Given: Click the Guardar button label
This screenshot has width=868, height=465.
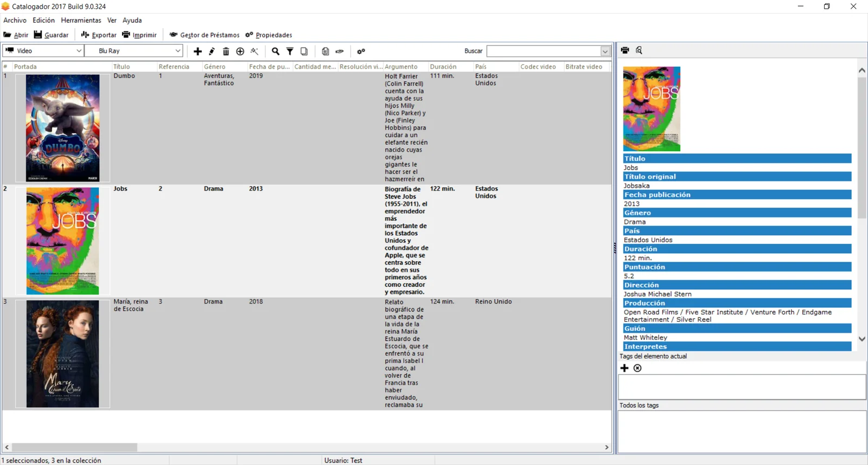Looking at the screenshot, I should coord(56,35).
